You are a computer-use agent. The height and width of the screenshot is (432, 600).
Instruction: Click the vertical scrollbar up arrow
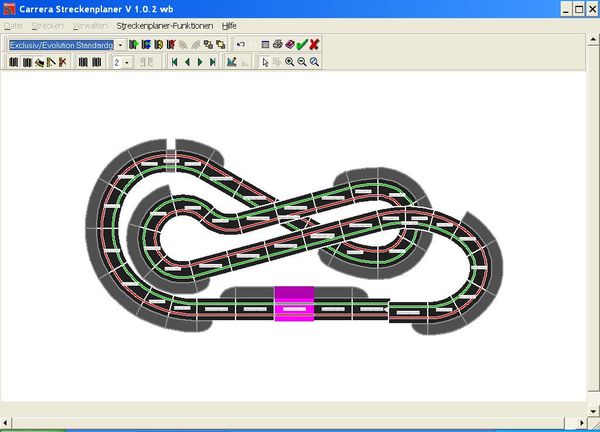click(x=593, y=39)
